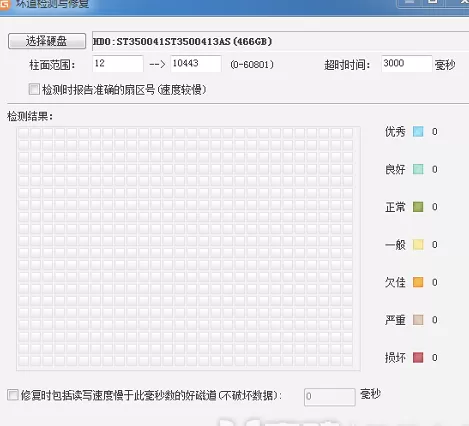
Task: Click the 正常 olive green color swatch
Action: pos(418,207)
